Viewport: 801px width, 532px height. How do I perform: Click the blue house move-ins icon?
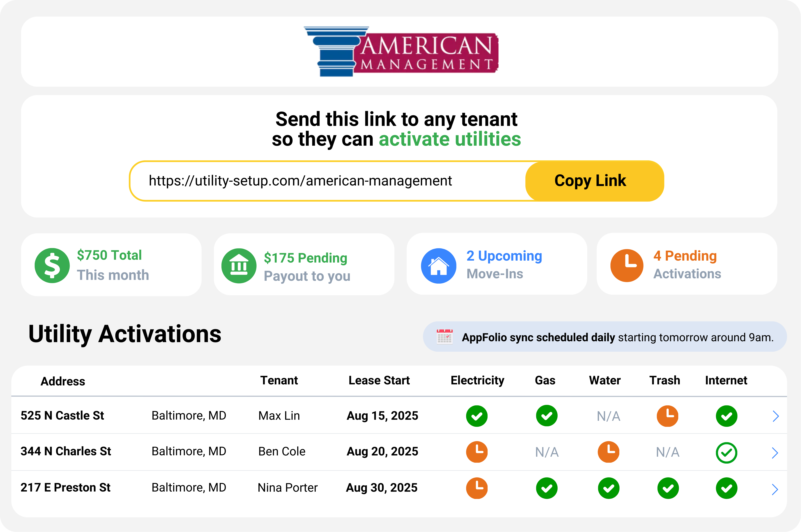point(439,266)
